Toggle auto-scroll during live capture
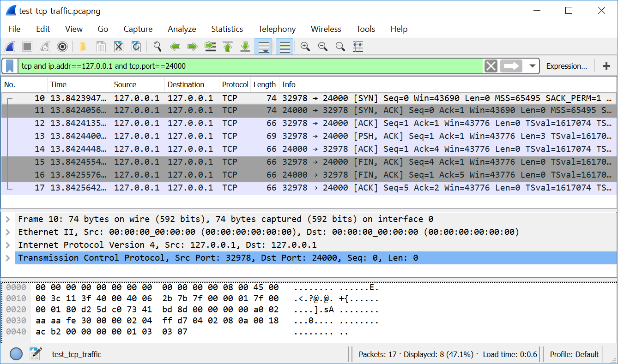 tap(264, 47)
